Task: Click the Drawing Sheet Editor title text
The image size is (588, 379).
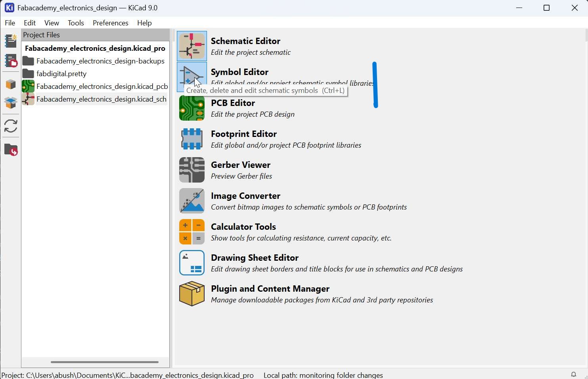Action: click(255, 258)
